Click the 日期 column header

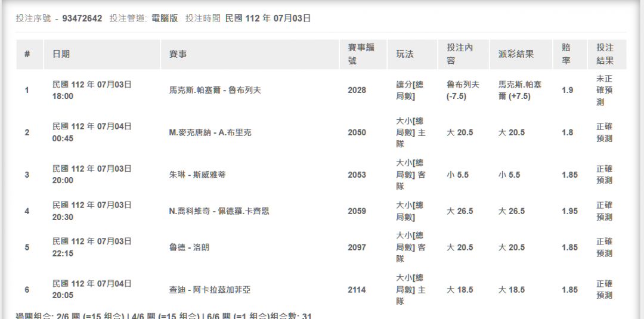(x=61, y=54)
